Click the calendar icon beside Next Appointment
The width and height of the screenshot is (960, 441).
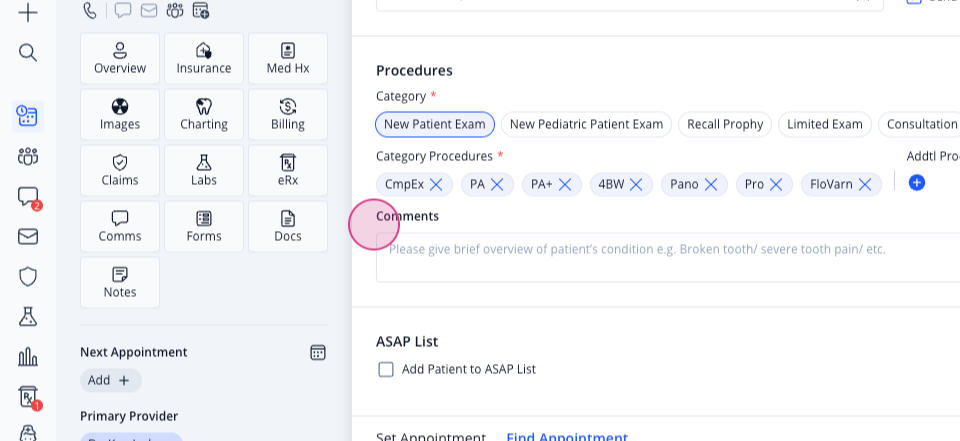(x=318, y=352)
